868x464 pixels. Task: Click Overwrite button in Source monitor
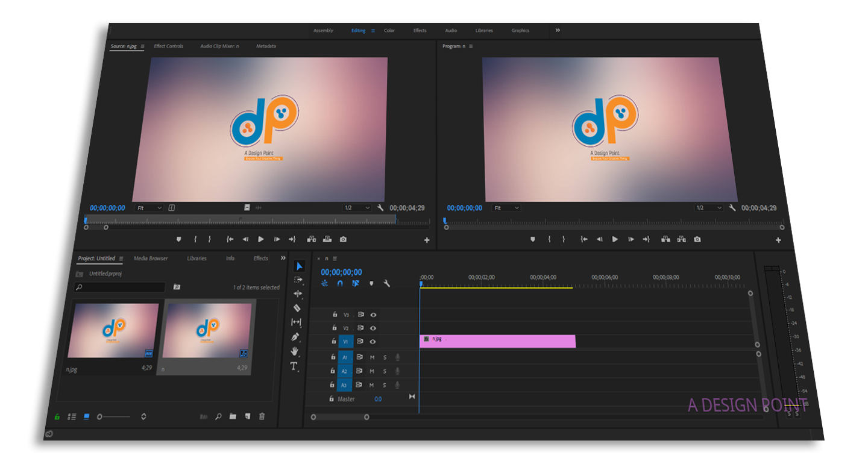(327, 239)
